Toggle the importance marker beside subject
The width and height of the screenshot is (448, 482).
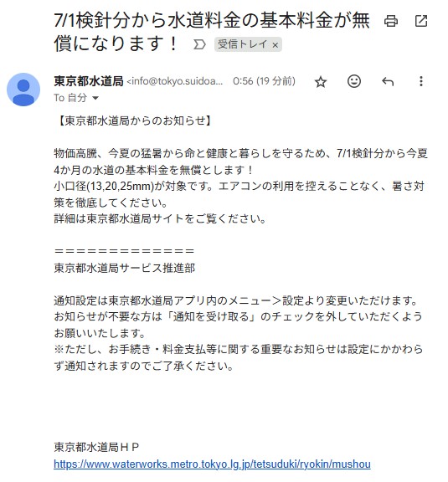point(199,44)
